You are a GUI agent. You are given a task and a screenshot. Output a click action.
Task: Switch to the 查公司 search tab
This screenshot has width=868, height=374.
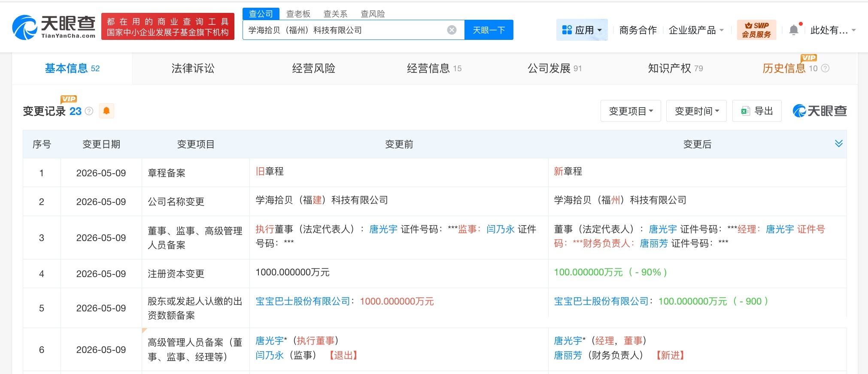click(x=261, y=14)
